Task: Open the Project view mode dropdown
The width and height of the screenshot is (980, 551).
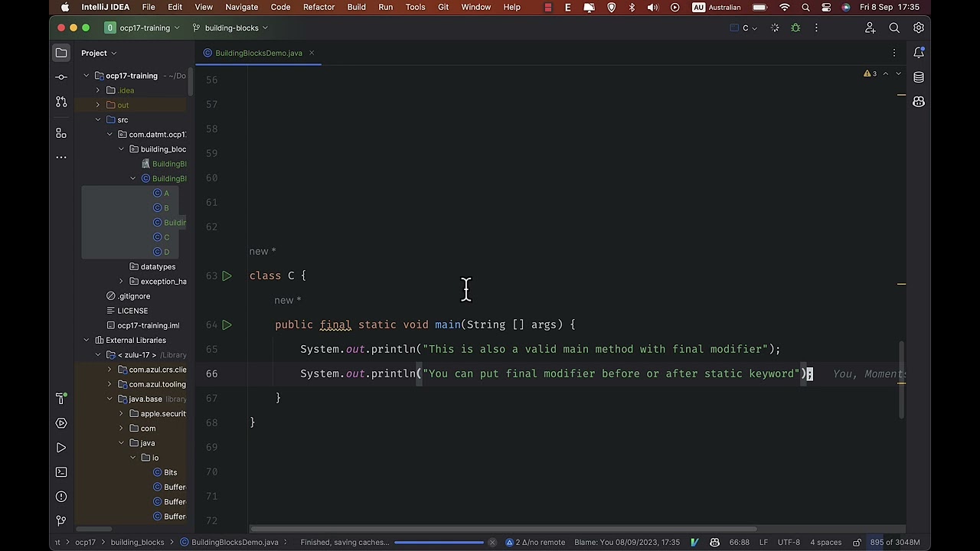Action: pos(99,53)
